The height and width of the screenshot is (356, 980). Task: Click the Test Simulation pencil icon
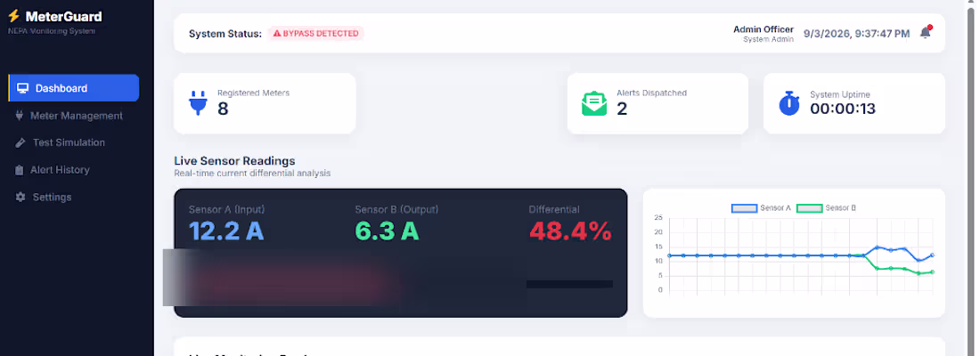click(20, 142)
